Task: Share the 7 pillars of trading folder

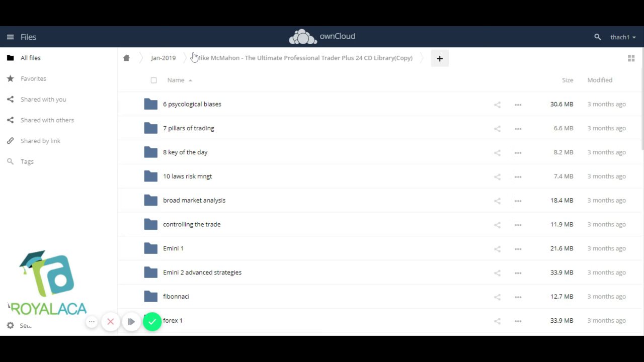Action: point(497,129)
